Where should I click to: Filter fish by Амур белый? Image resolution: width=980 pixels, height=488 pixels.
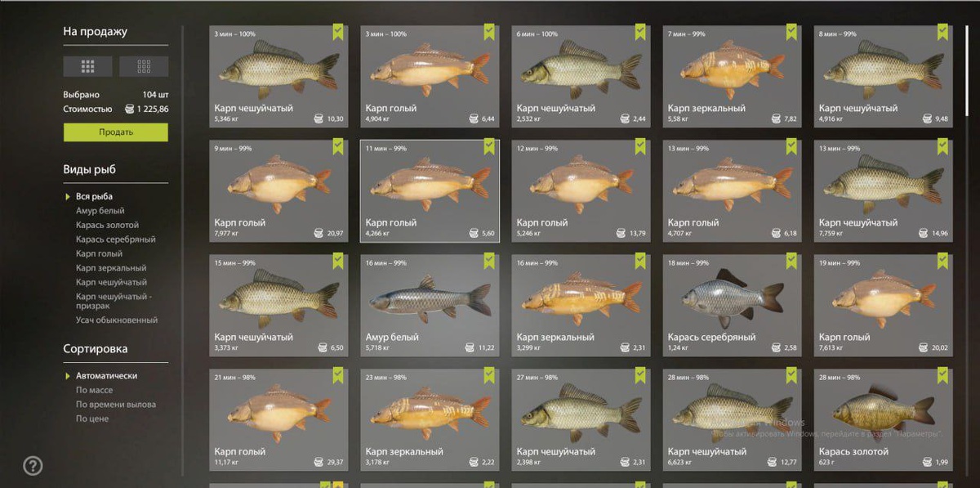100,211
